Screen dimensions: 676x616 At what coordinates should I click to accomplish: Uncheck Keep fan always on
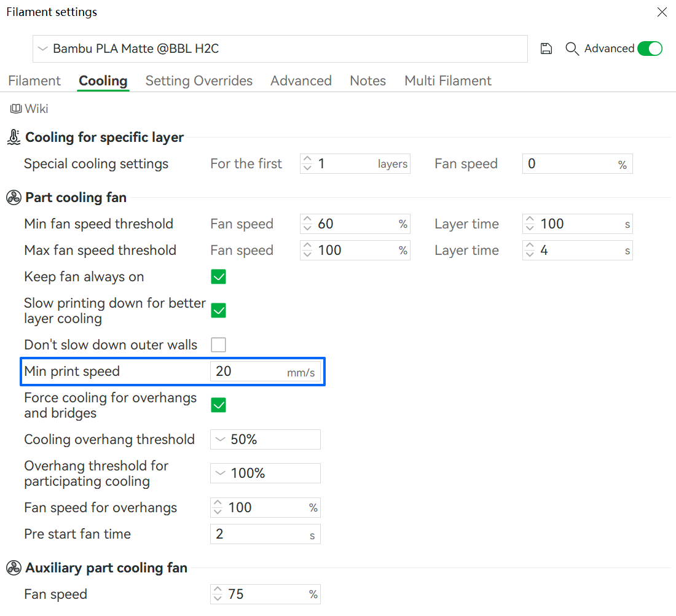[x=219, y=276]
